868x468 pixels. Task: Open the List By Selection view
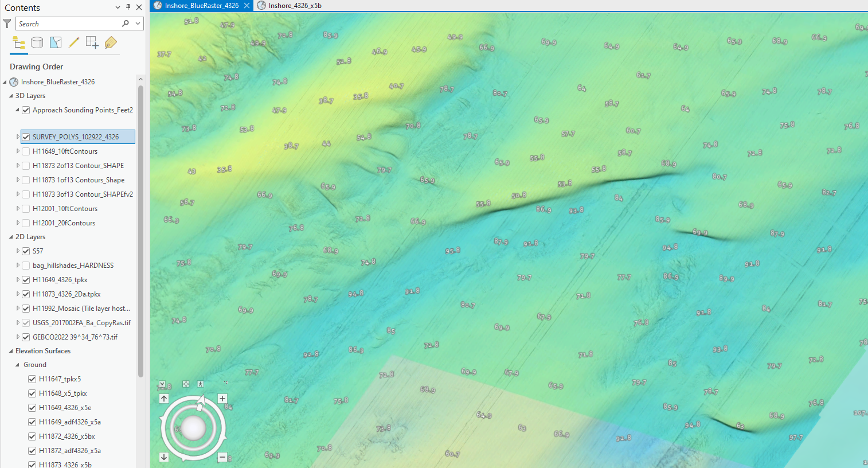pyautogui.click(x=55, y=42)
